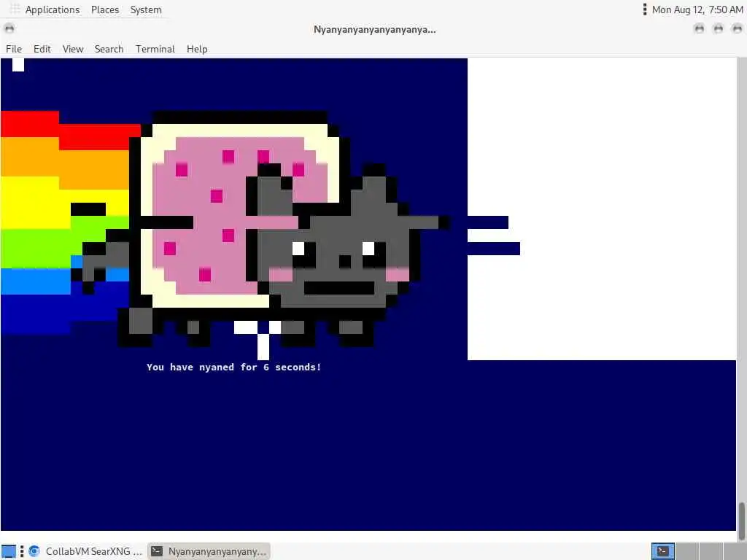The image size is (747, 560).
Task: Click the dotted handle beside Show Desktop
Action: point(22,551)
